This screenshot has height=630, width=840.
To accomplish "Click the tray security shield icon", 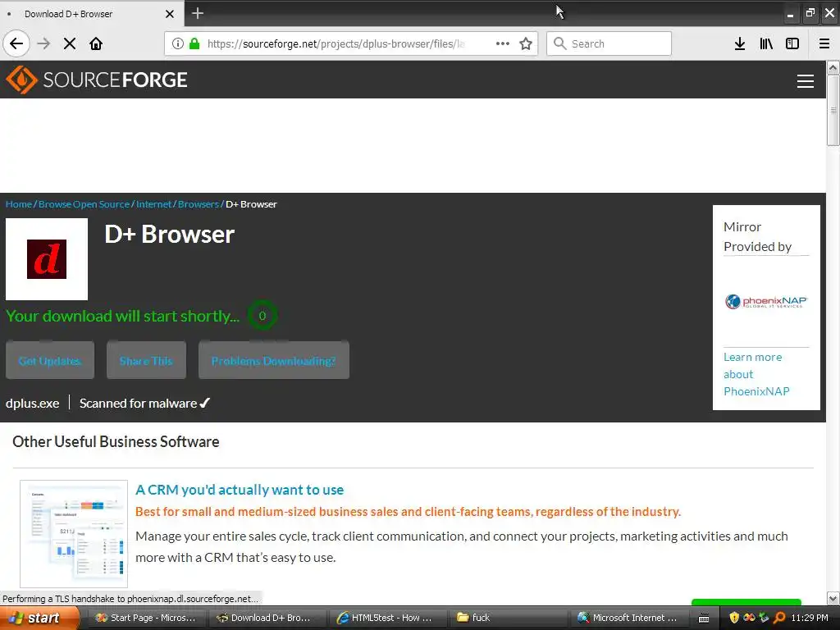I will point(734,618).
